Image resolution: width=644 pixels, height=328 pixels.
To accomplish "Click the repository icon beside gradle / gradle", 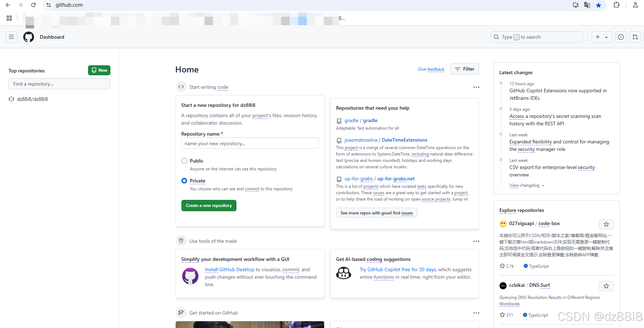I will [339, 121].
